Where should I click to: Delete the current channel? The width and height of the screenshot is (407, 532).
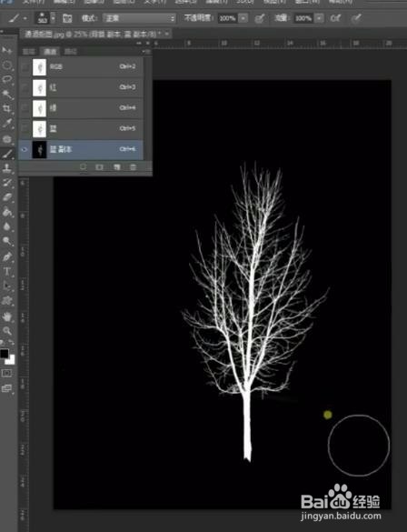[x=134, y=167]
